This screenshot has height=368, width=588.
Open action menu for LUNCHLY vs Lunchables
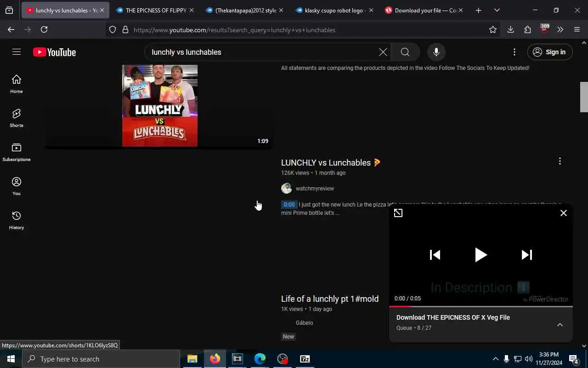[x=560, y=161]
